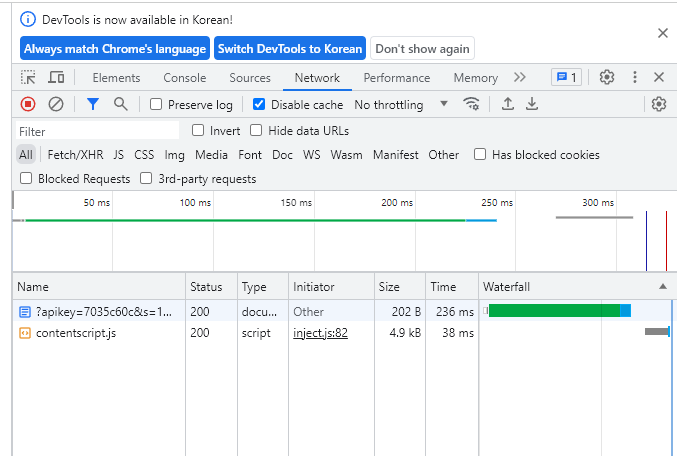Switch to the Console tab
This screenshot has height=456, width=677.
[x=184, y=78]
